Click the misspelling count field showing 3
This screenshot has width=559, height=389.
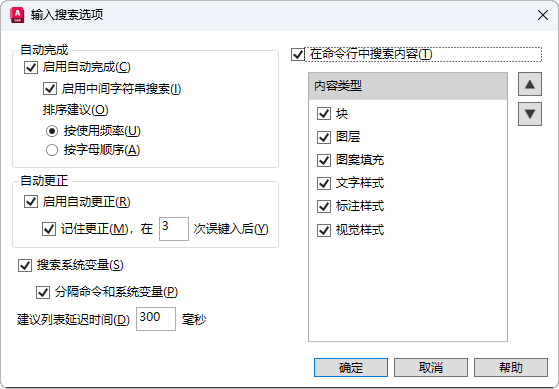174,229
